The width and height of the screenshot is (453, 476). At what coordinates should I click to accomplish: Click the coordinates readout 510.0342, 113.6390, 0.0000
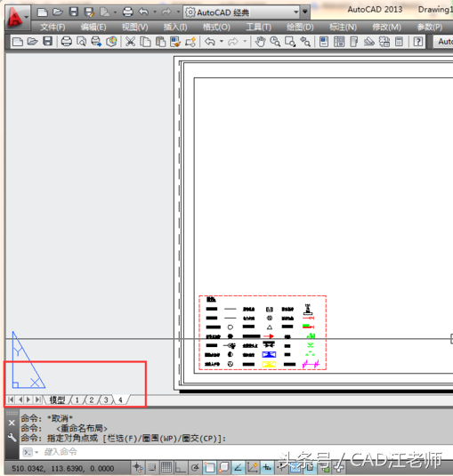point(63,468)
